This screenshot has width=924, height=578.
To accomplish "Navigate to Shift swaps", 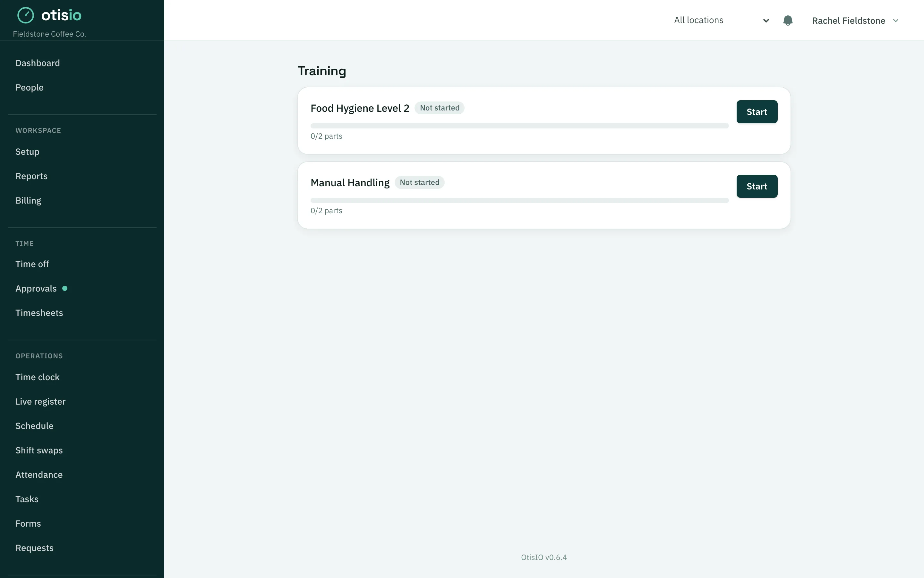I will click(x=39, y=451).
